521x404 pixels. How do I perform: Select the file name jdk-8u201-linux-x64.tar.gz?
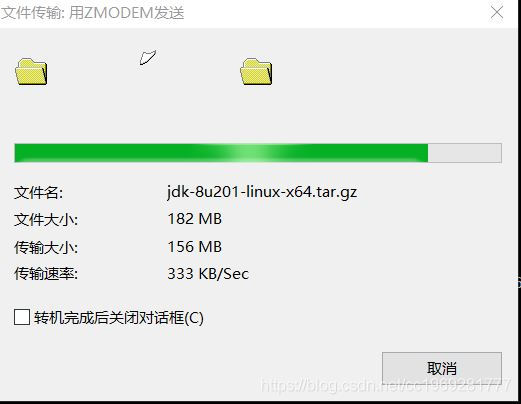(262, 192)
